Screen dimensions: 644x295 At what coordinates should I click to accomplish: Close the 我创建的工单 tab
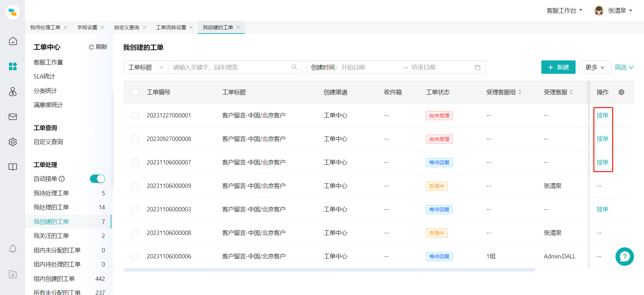click(x=238, y=27)
